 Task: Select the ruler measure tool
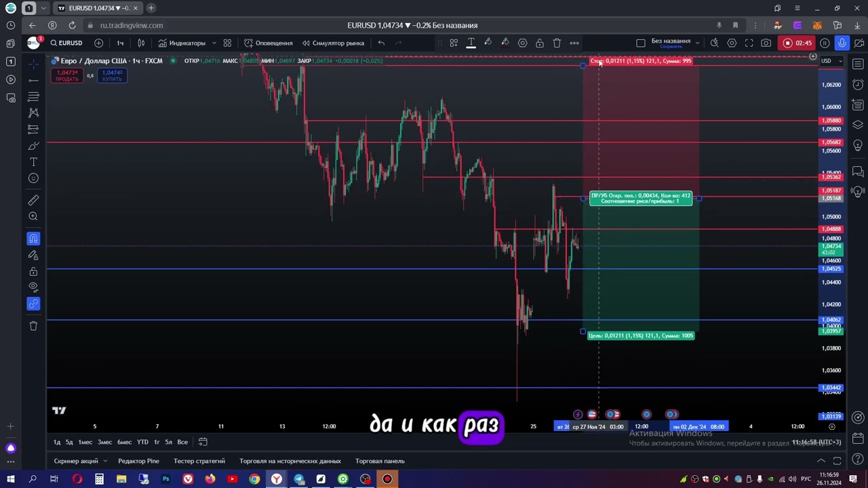click(33, 200)
